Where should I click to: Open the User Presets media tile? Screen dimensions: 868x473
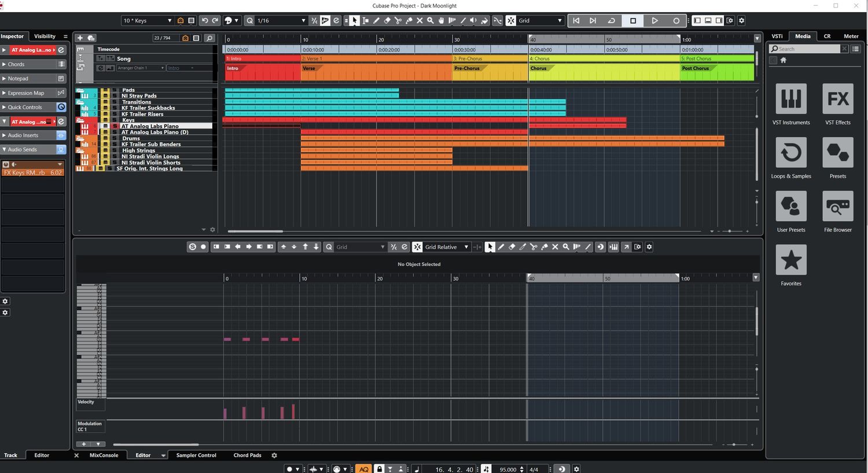(791, 206)
